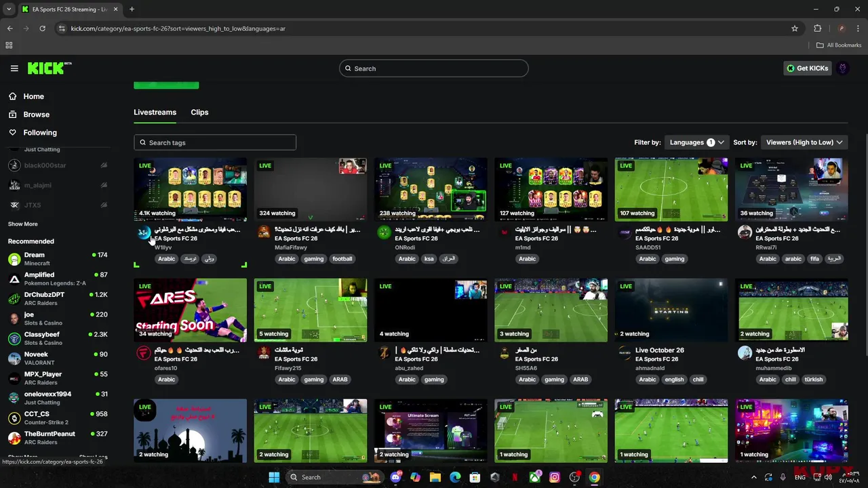Open the user profile avatar menu
Image resolution: width=868 pixels, height=488 pixels.
(x=843, y=68)
